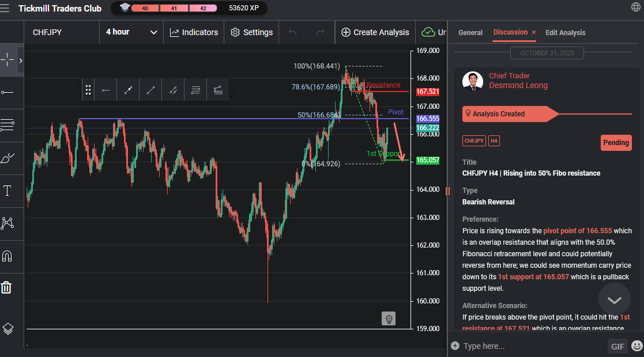This screenshot has height=357, width=644.
Task: Pick the extended line tool
Action: point(174,90)
